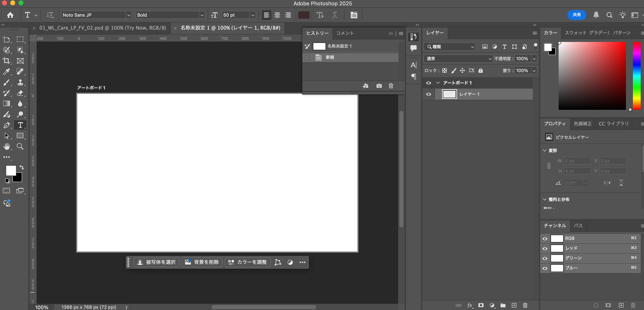
Task: Select the Hand tool
Action: click(x=7, y=147)
